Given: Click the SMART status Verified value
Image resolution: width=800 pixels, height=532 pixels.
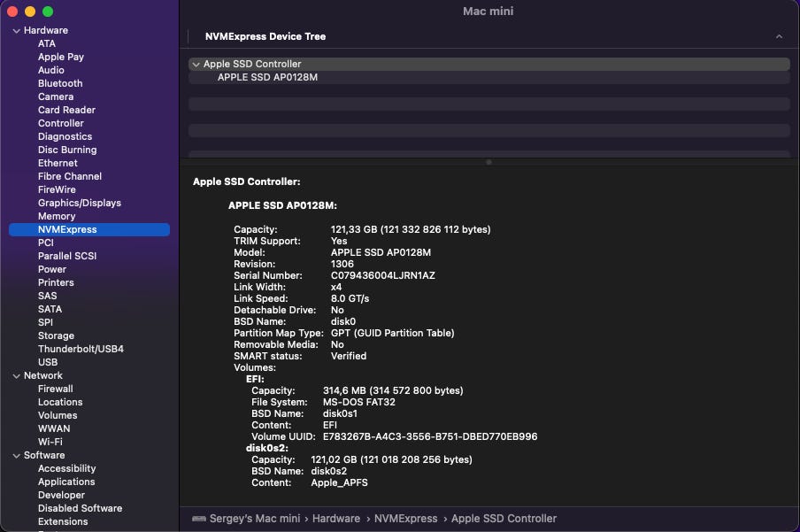Looking at the screenshot, I should click(349, 357).
